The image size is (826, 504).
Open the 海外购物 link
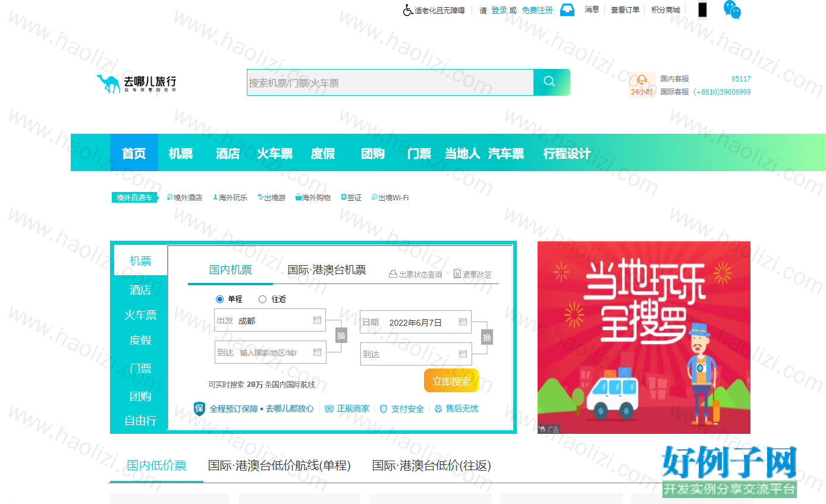313,197
